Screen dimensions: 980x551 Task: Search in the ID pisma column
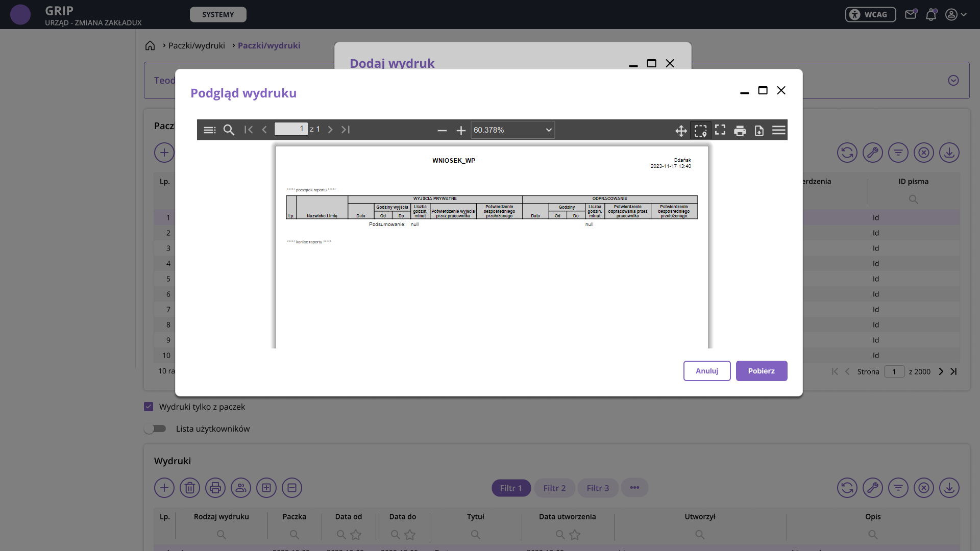click(914, 199)
